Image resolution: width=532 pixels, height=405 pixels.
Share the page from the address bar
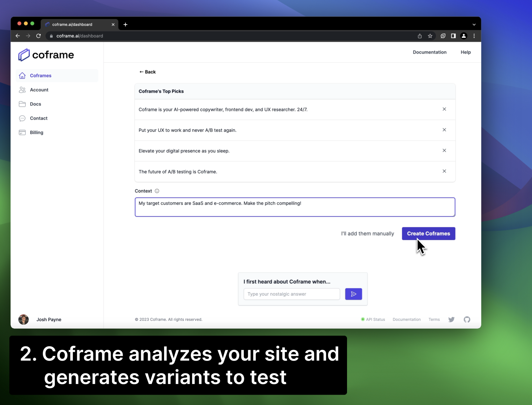coord(420,36)
